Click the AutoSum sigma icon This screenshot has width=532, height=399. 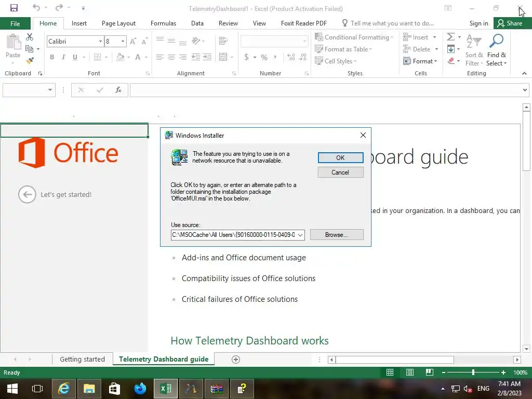point(450,37)
